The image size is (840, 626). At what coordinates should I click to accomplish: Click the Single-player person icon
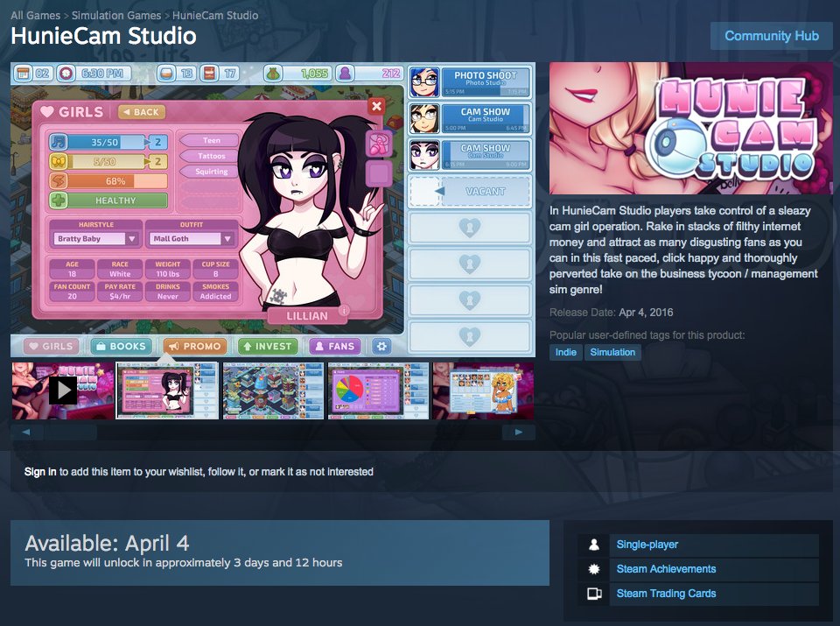coord(593,545)
